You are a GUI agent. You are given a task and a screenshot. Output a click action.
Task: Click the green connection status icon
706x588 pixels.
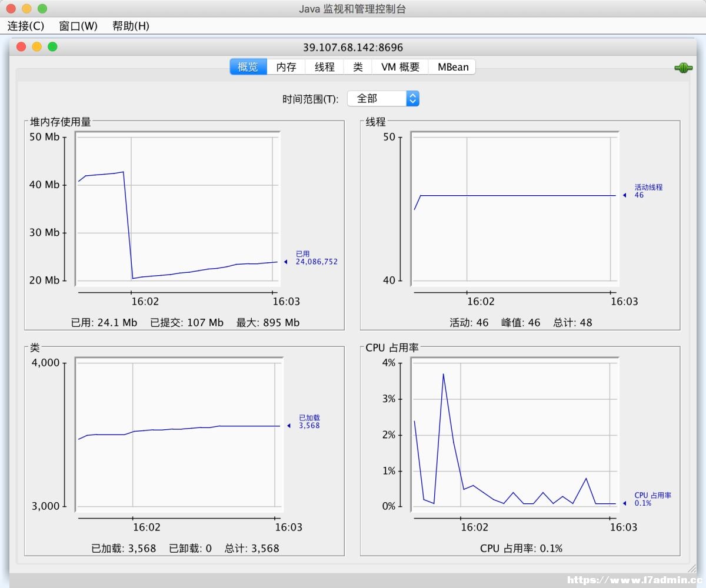coord(683,68)
